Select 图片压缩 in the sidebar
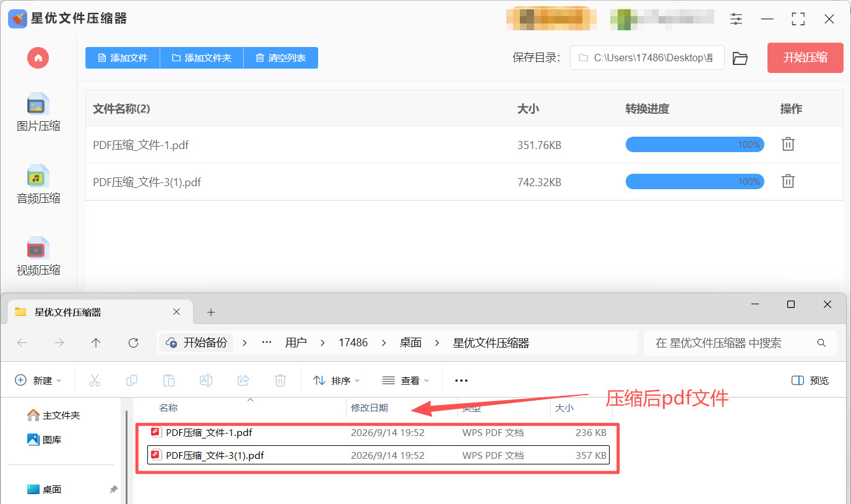 click(x=38, y=113)
